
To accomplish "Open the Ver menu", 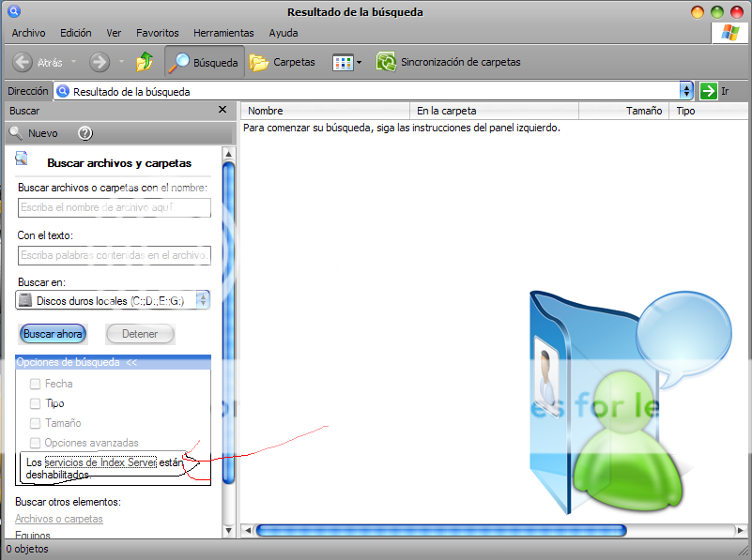I will (x=114, y=33).
